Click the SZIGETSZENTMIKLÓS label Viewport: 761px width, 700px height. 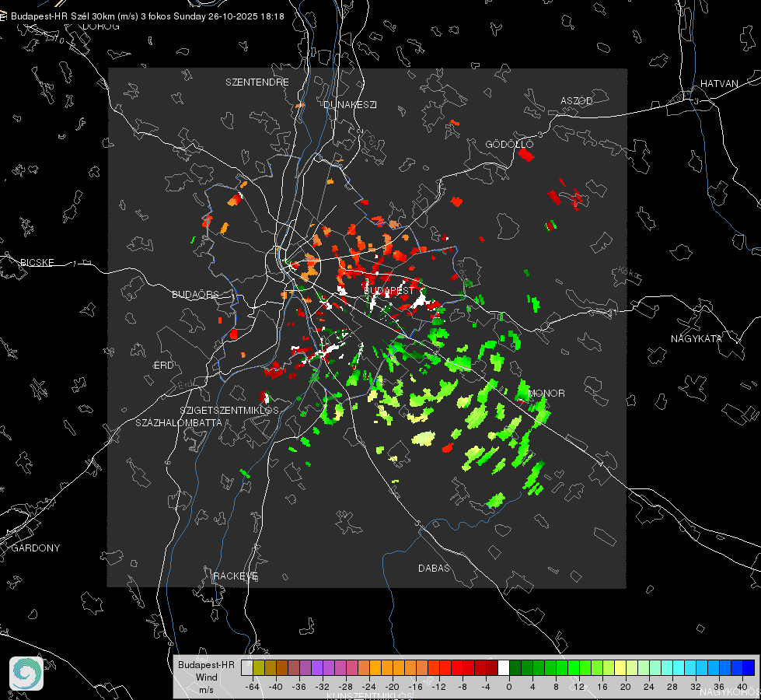click(x=229, y=410)
